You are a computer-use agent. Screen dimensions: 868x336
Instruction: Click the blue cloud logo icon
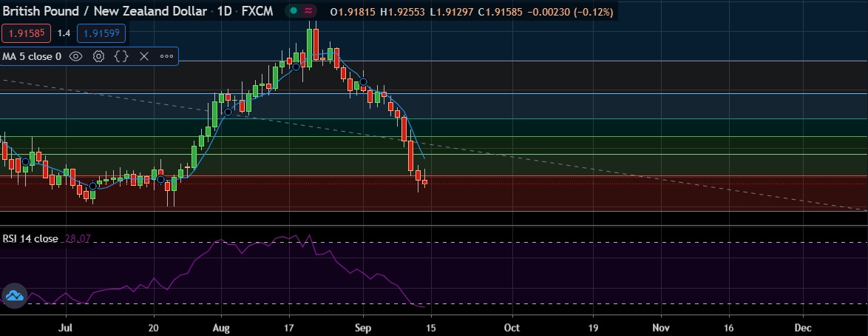(x=14, y=295)
